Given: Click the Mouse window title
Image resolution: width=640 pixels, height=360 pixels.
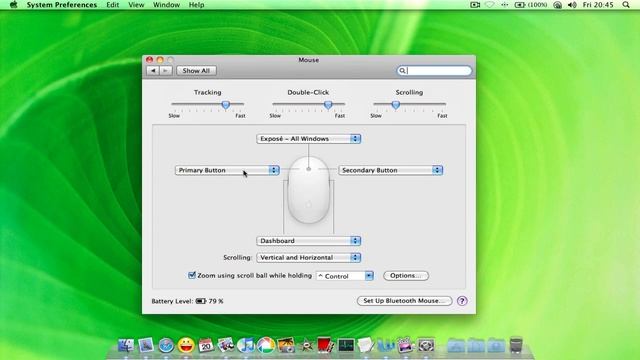Looking at the screenshot, I should pyautogui.click(x=309, y=60).
